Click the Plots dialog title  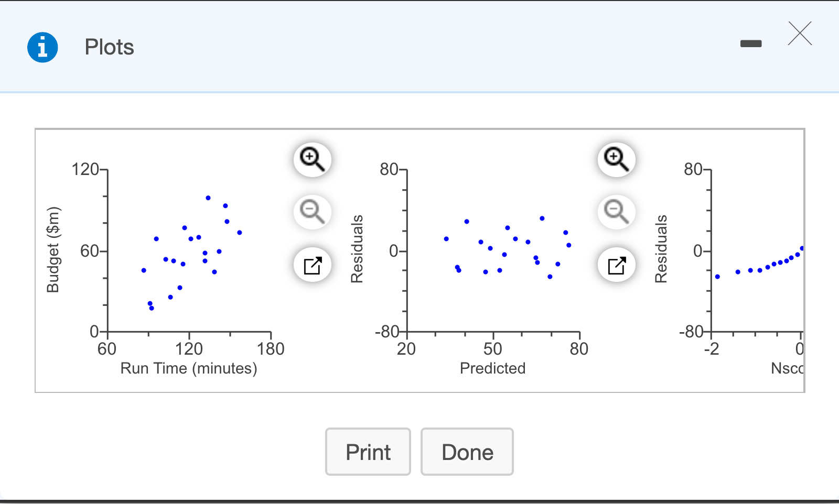pos(109,47)
